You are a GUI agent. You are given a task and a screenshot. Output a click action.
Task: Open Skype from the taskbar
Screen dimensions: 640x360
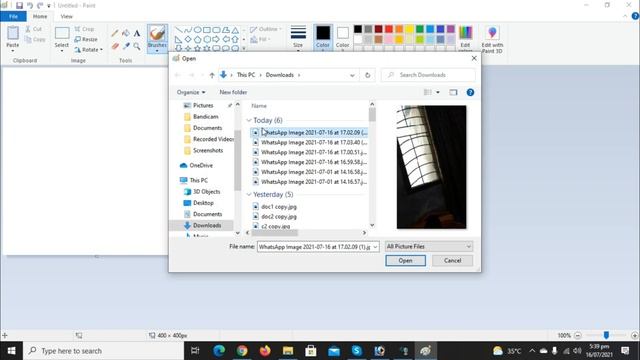pos(357,351)
